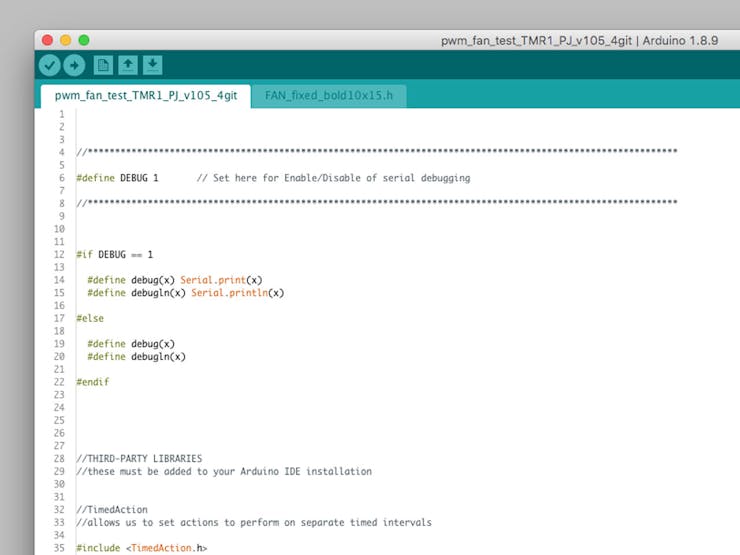Select the pwm_fan_test_TMR1_PJ_v105_4git tab
This screenshot has width=740, height=555.
click(146, 96)
